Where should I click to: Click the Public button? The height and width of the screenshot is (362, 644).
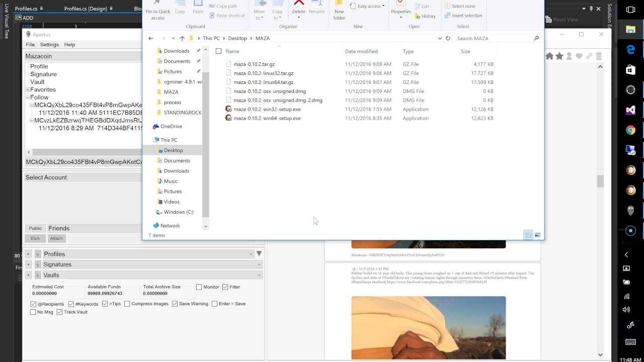[35, 228]
